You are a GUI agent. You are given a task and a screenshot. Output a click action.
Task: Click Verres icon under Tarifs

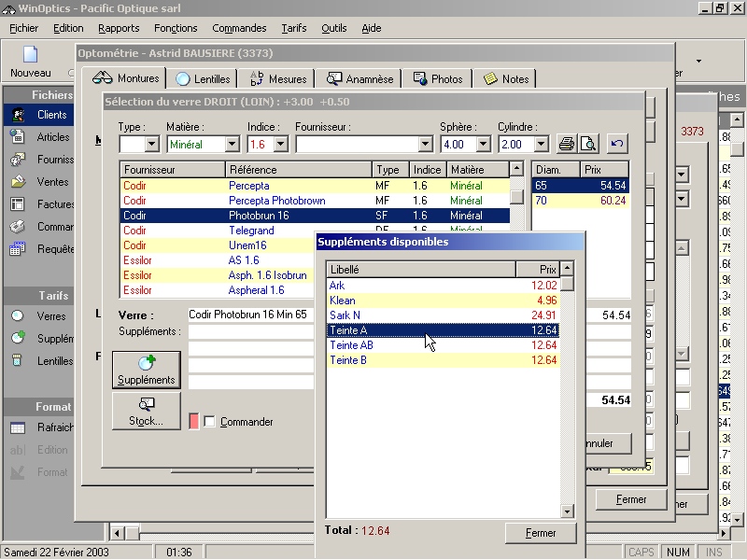click(x=18, y=316)
